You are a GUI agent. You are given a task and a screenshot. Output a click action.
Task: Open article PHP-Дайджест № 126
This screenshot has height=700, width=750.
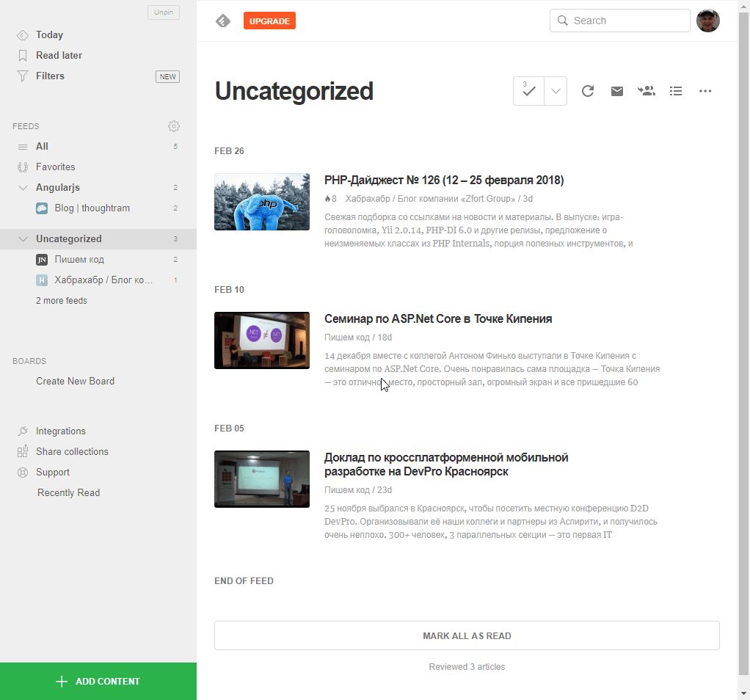tap(444, 181)
